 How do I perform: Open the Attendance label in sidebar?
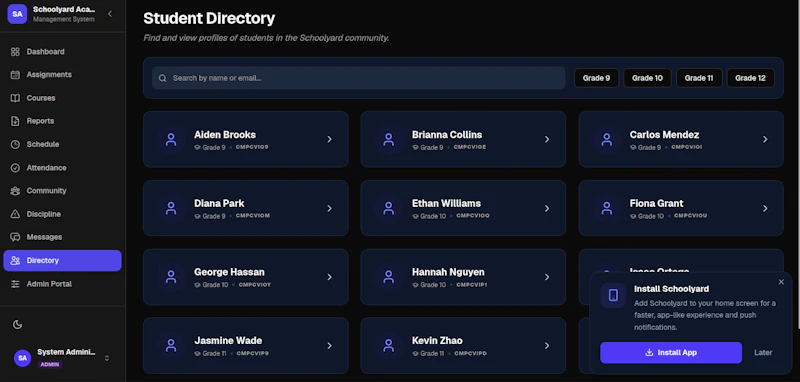[x=46, y=168]
